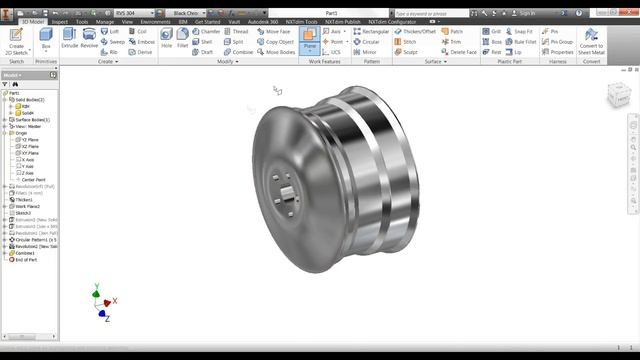The height and width of the screenshot is (360, 640).
Task: Select the Rib tool
Action: (109, 52)
